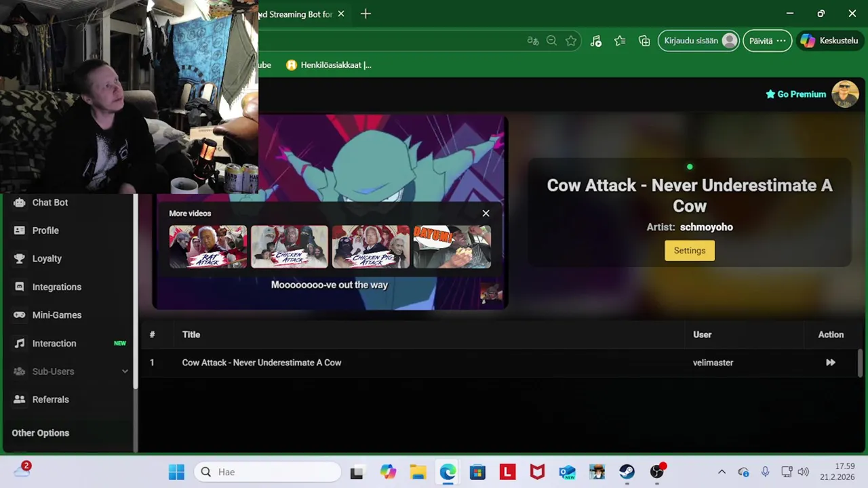Click the Päivitä update button

click(x=767, y=41)
